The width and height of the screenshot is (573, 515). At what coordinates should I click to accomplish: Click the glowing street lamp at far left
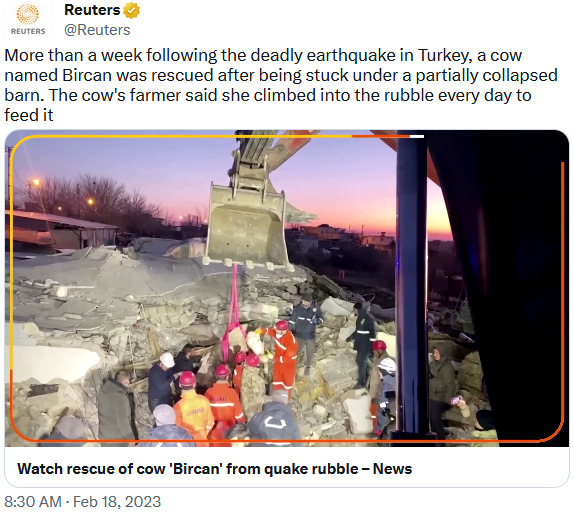(x=35, y=182)
